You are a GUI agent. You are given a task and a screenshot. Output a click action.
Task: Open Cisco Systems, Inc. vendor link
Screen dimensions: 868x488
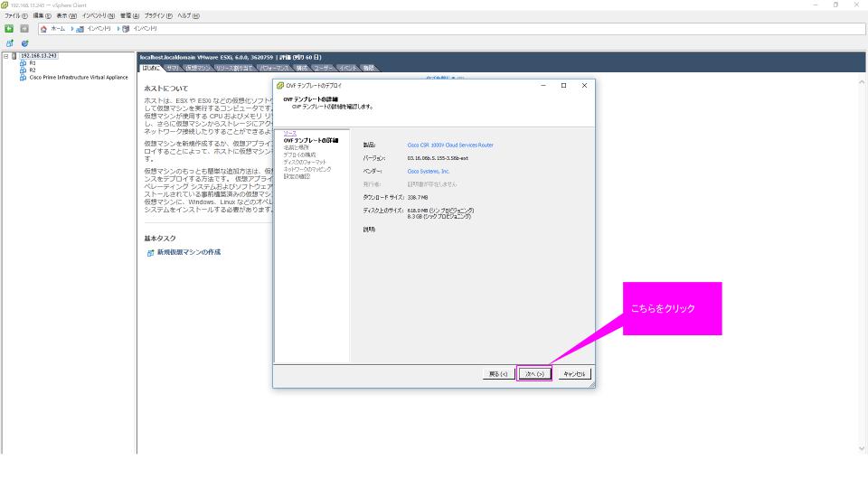(429, 172)
